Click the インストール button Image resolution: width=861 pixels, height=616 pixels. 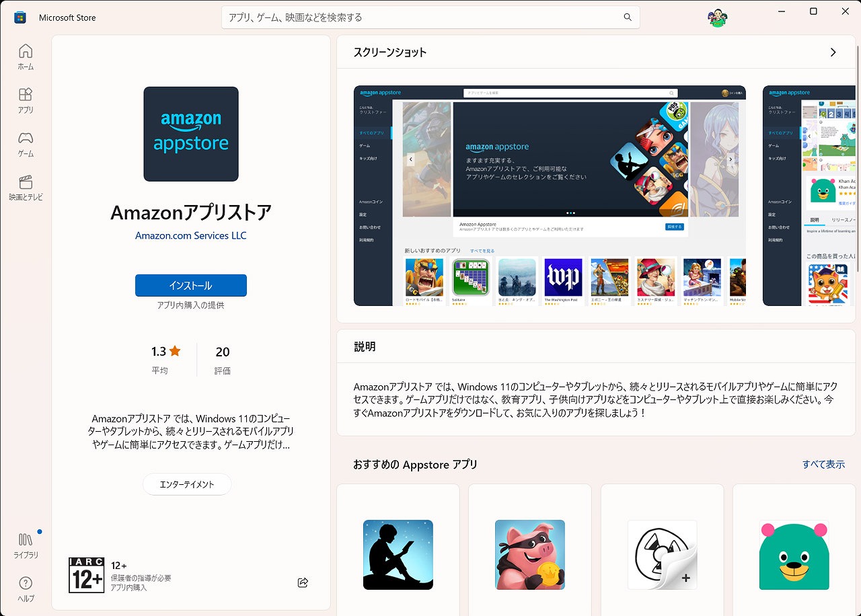pyautogui.click(x=190, y=285)
